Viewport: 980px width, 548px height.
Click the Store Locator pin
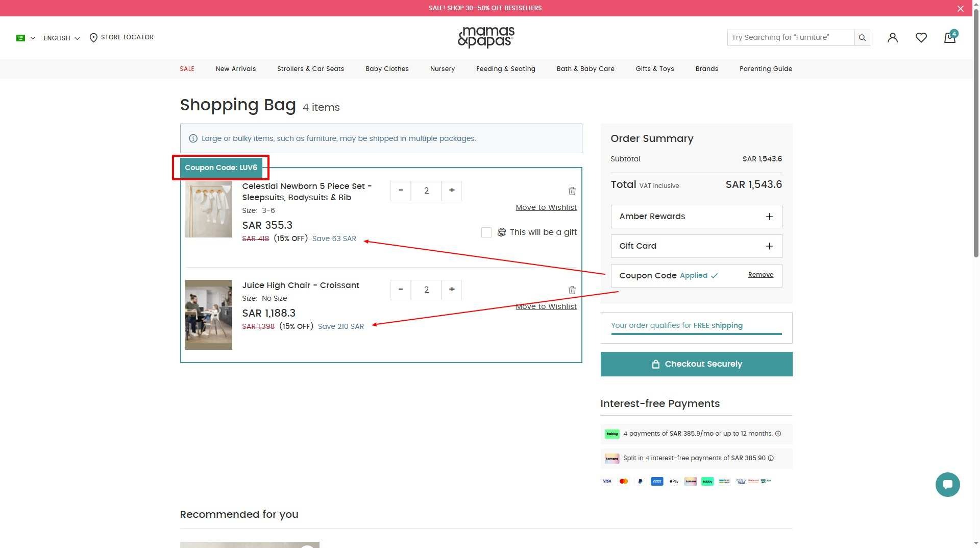[x=93, y=38]
